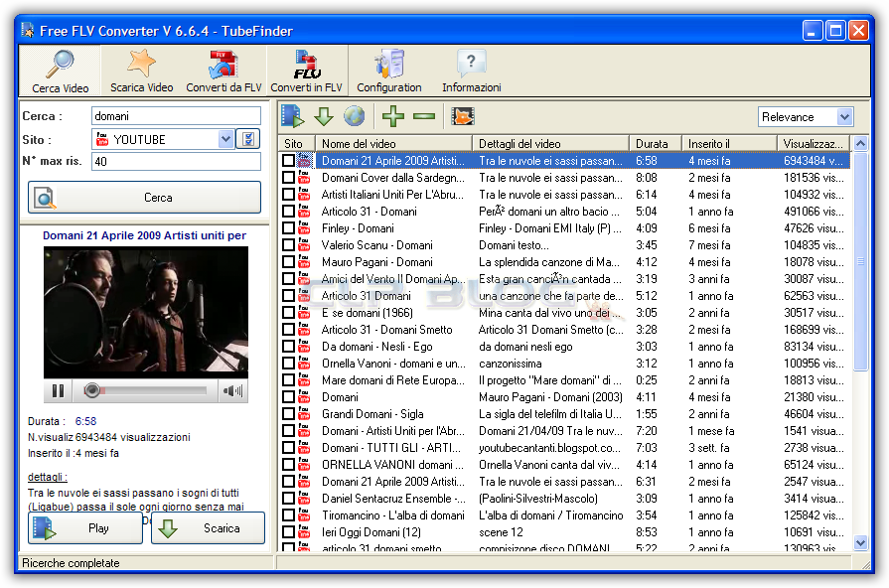
Task: Switch to Scarica Video tab
Action: [141, 71]
